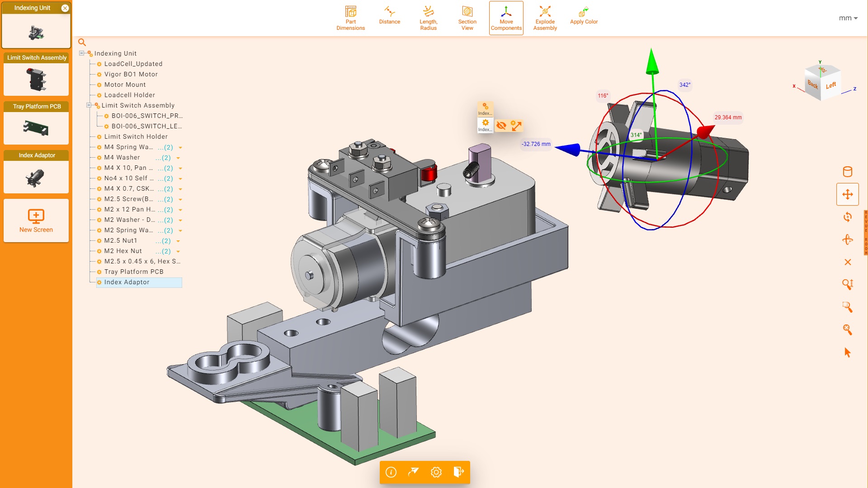Switch to the Limit Switch Assembly screen
This screenshot has height=488, width=868.
(x=36, y=75)
